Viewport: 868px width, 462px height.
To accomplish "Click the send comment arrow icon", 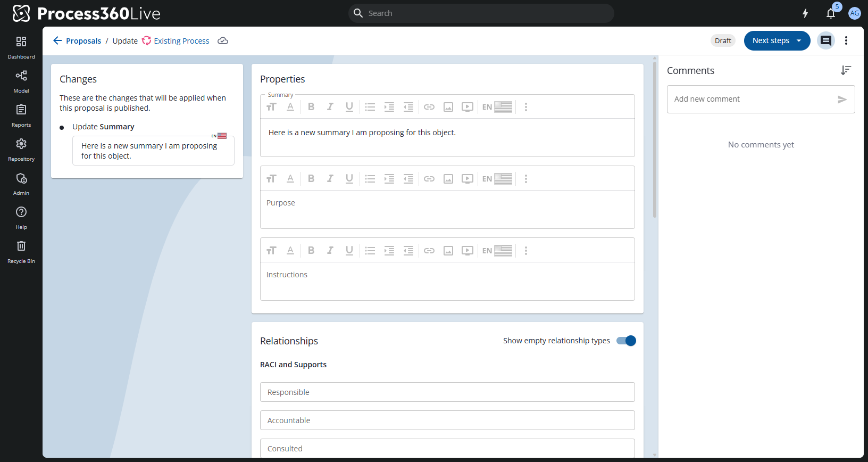I will (x=842, y=100).
